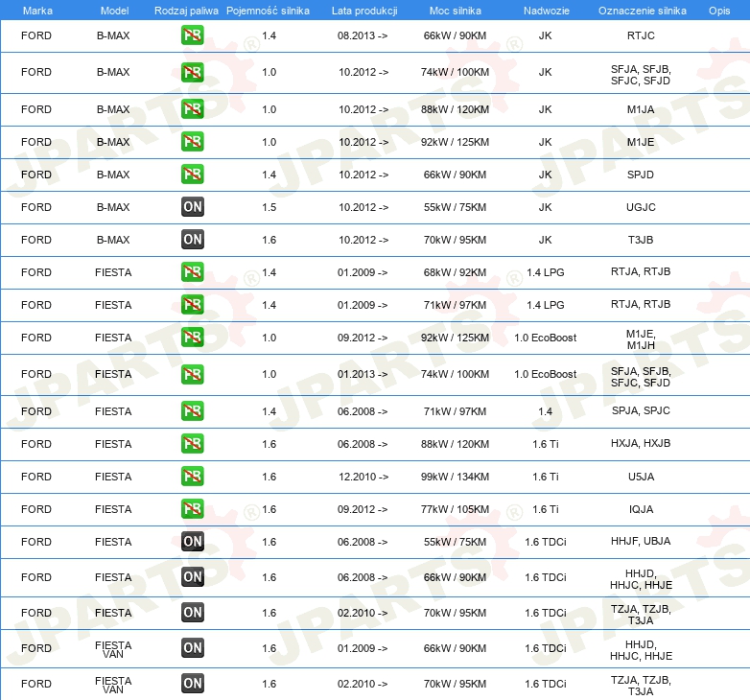The image size is (750, 700).
Task: Click petrol icon in Fiesta 1.4 LPG 71kW row
Action: click(x=193, y=305)
